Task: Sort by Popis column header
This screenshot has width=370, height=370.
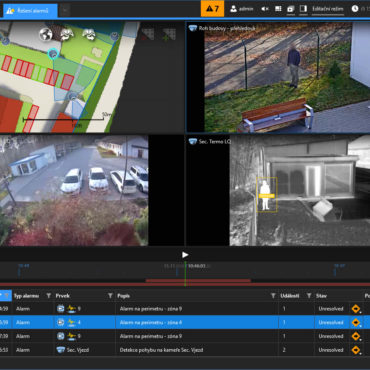Action: pos(123,296)
